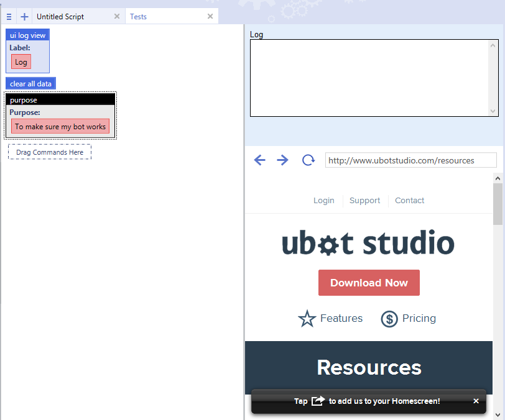The width and height of the screenshot is (505, 420).
Task: Click the Drag Commands Here drop zone
Action: tap(50, 152)
